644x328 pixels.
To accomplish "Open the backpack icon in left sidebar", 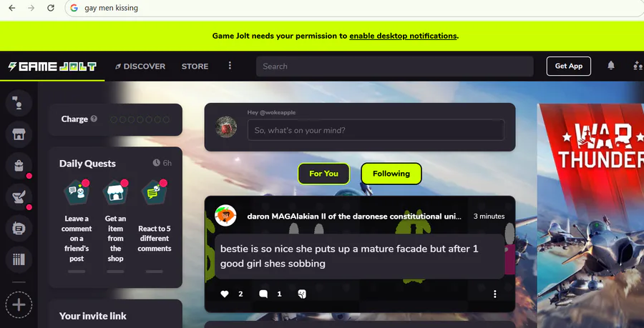I will pos(19,166).
